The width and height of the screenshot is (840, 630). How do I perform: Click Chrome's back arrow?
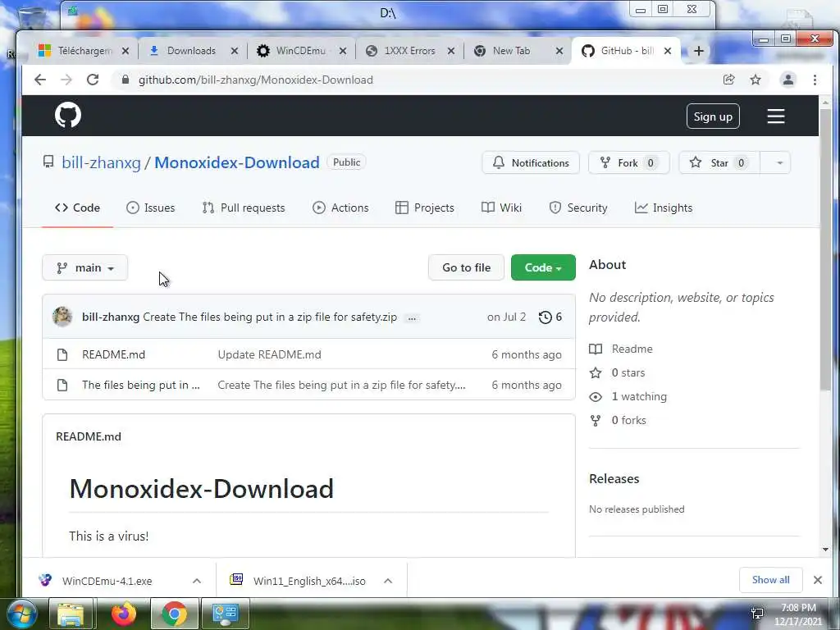[40, 80]
